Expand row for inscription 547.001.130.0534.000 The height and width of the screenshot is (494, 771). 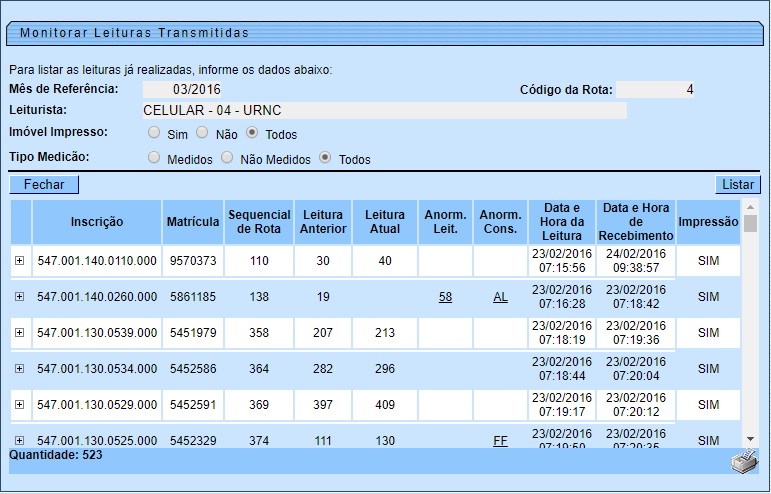(x=19, y=368)
